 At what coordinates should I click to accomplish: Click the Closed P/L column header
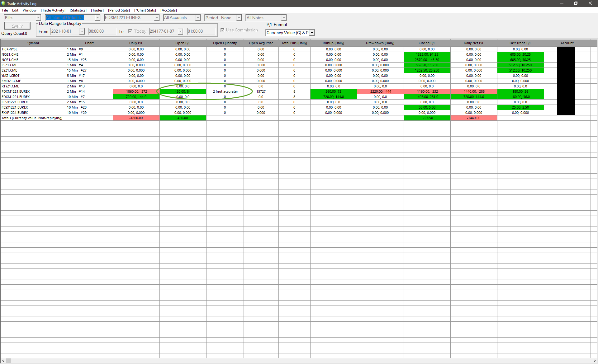[x=427, y=43]
